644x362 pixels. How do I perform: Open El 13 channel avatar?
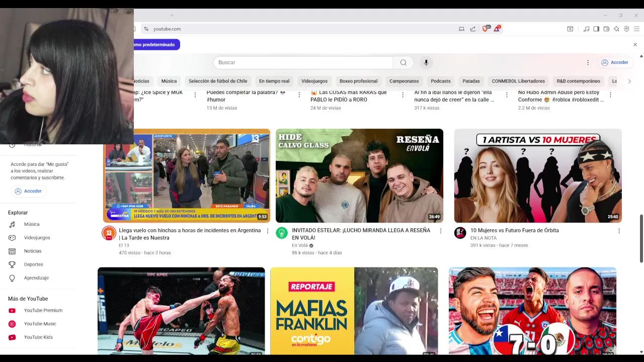click(109, 233)
